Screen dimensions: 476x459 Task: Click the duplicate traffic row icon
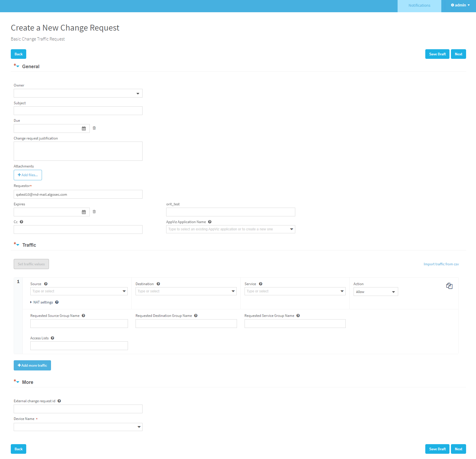click(x=449, y=286)
